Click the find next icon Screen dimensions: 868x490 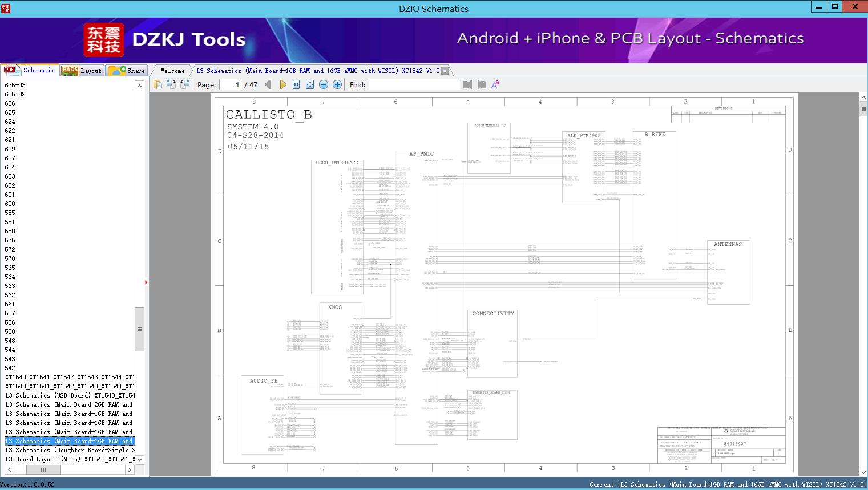(x=482, y=84)
